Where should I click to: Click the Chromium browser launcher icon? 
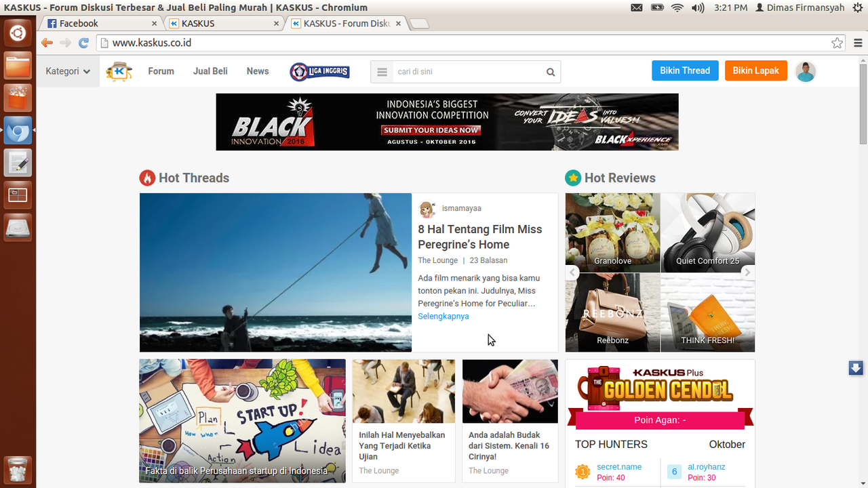pos(18,131)
